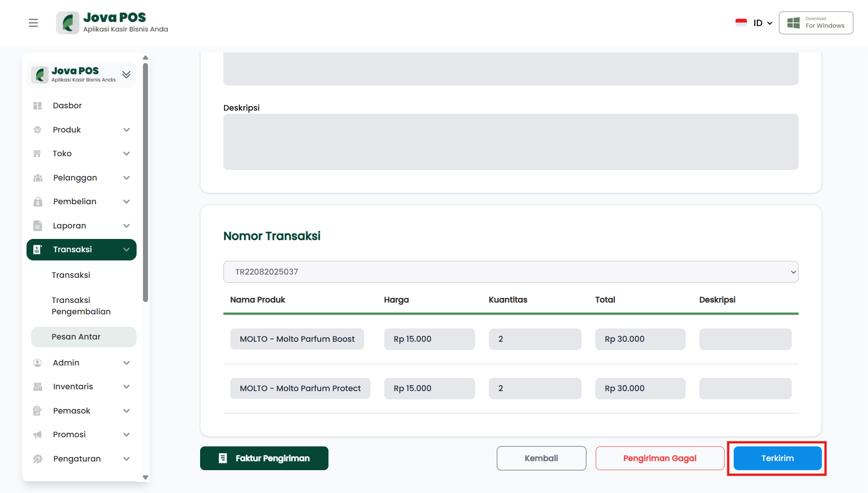Collapse the sidebar using double-chevron icon

pos(127,74)
